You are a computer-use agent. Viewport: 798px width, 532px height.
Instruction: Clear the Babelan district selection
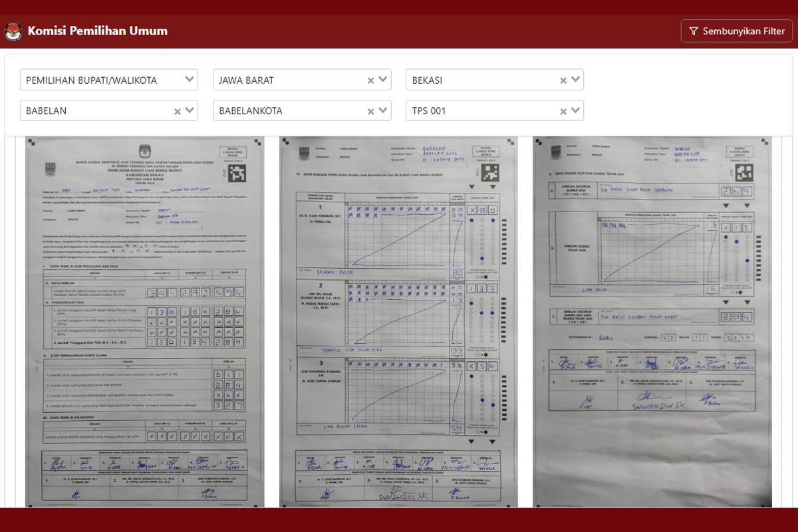[x=178, y=111]
